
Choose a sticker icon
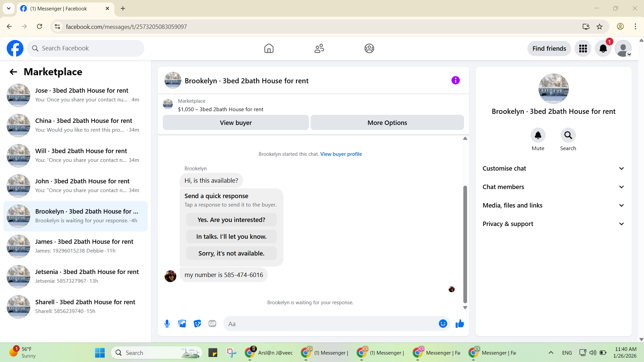tap(197, 324)
